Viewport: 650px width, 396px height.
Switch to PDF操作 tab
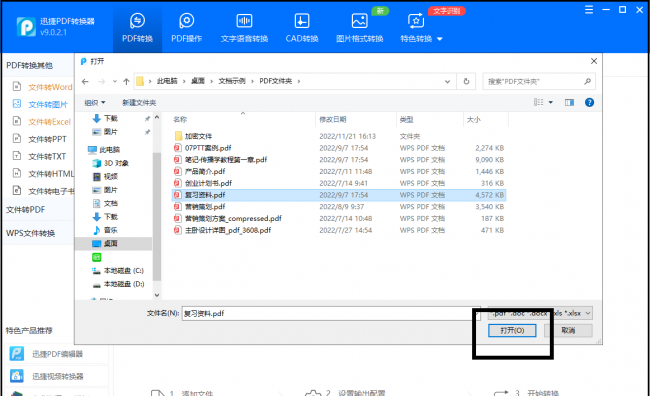187,28
